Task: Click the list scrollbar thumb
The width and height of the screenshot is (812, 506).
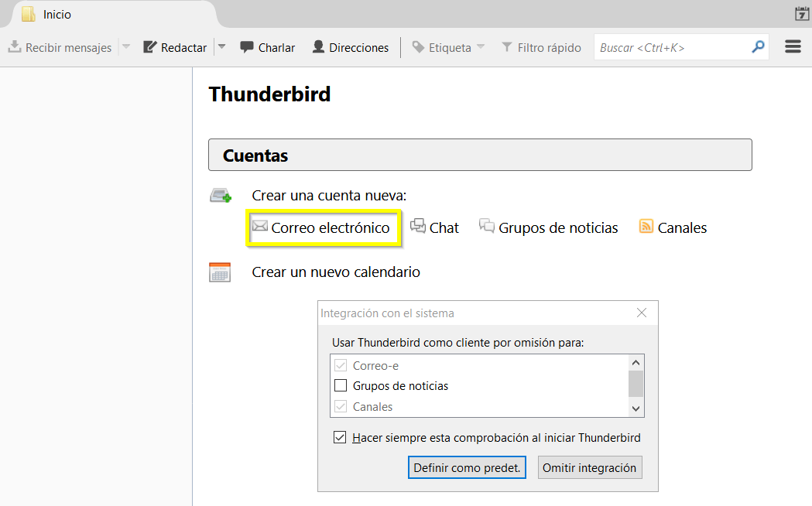Action: point(636,384)
